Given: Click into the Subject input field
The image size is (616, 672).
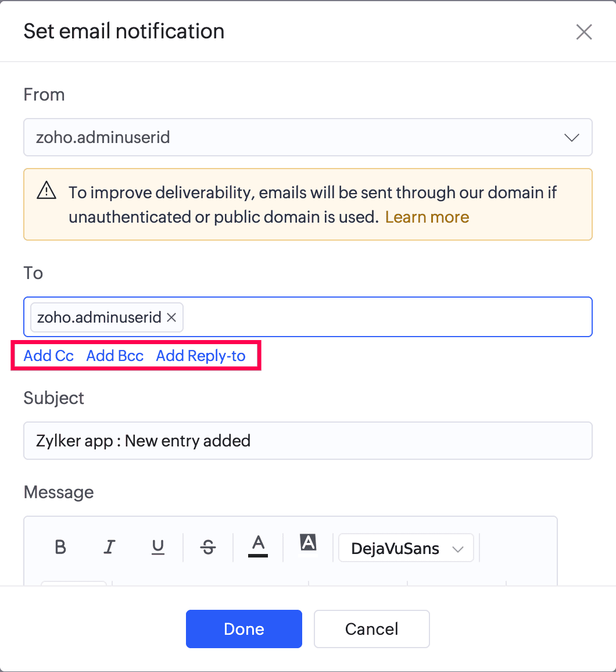Looking at the screenshot, I should (x=307, y=441).
